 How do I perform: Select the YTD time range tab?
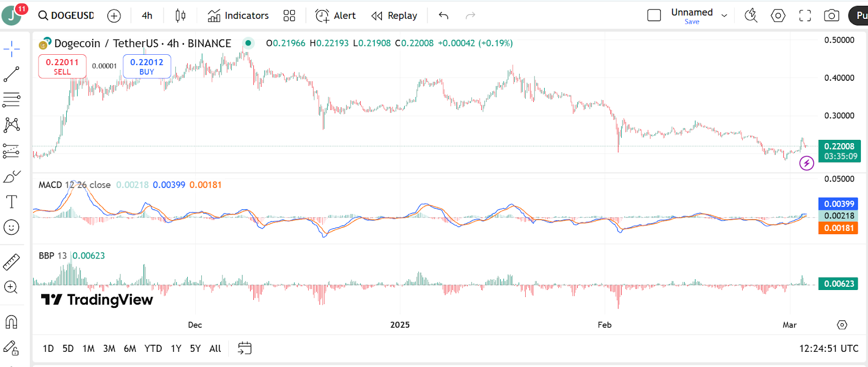click(x=153, y=349)
